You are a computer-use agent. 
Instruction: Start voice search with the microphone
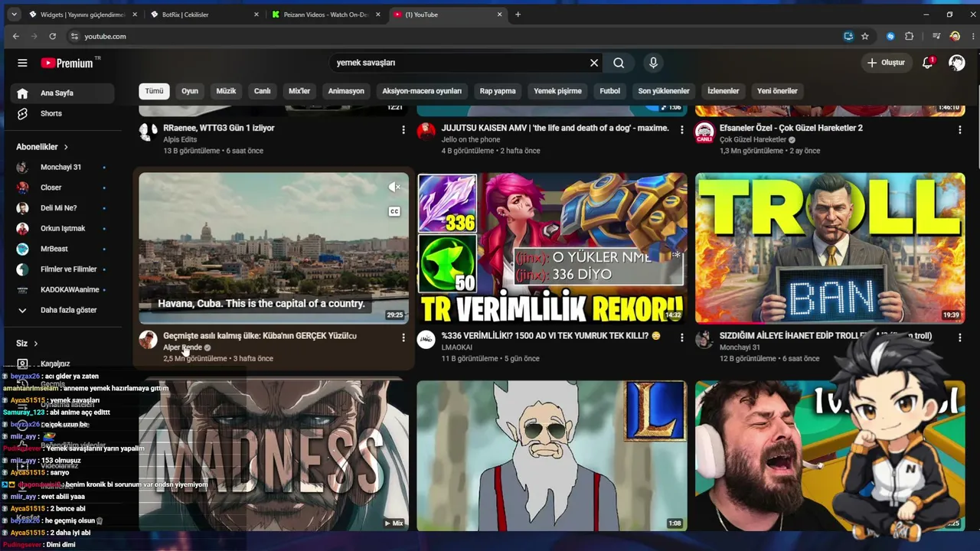click(653, 63)
